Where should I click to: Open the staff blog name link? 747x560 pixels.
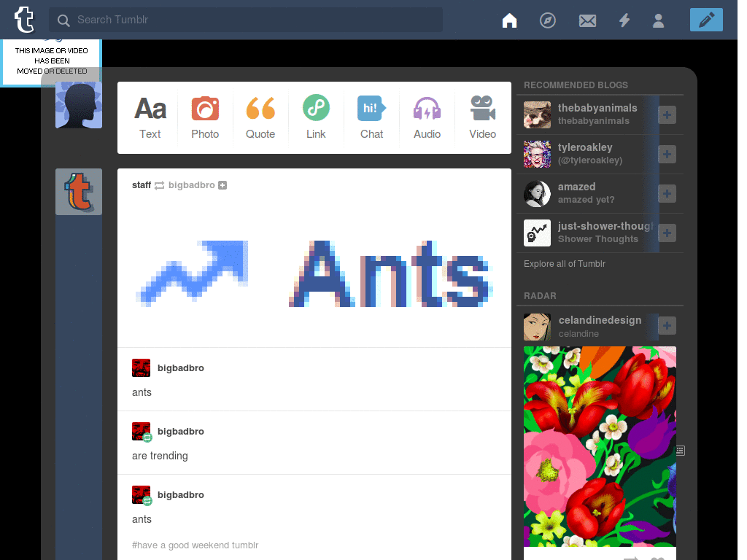tap(142, 184)
